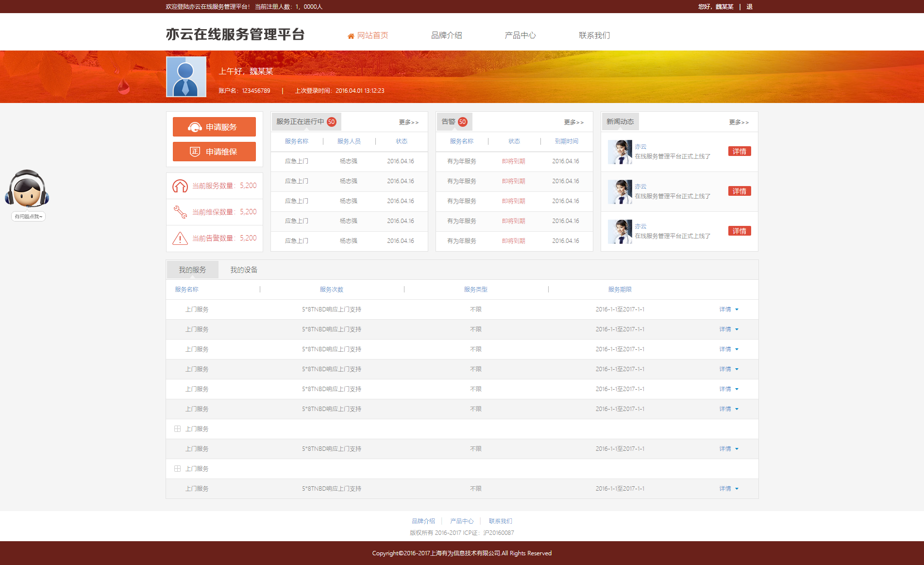Click the house icon for 当前服务数量
Viewport: 924px width, 565px height.
click(180, 186)
